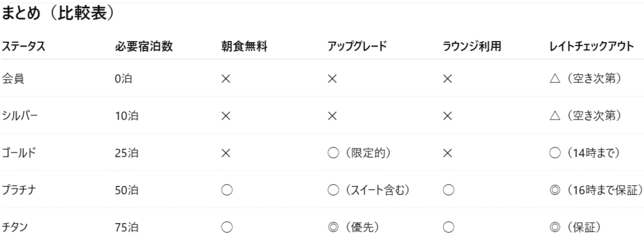
Task: Click the breakfast circle in プラチナ row
Action: click(x=226, y=190)
